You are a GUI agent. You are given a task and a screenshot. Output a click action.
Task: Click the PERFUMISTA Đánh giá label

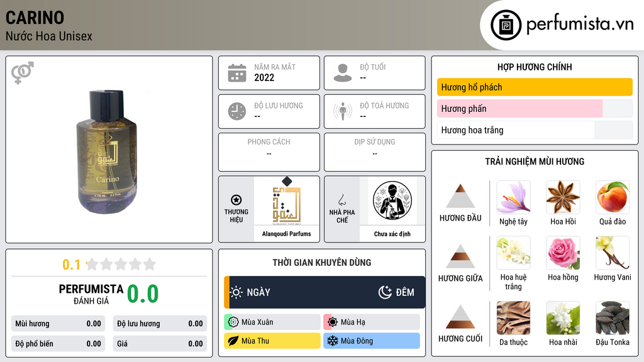click(x=91, y=294)
